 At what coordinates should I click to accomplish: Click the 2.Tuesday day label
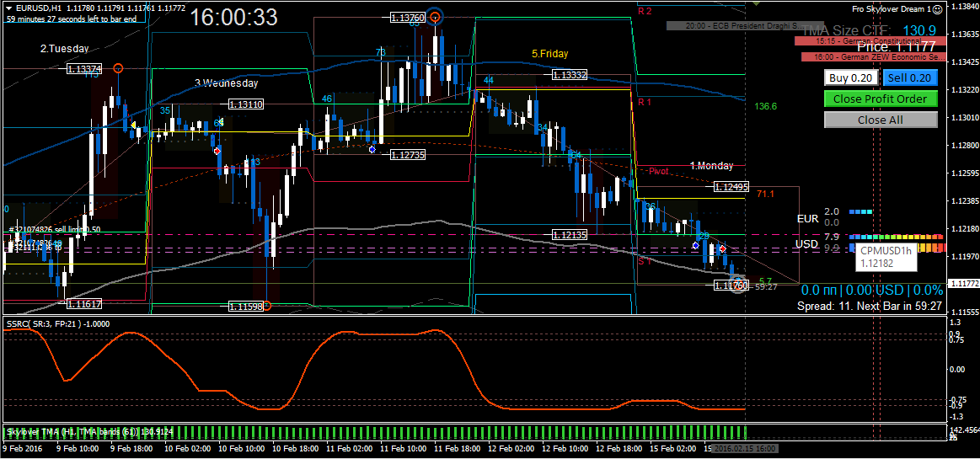64,48
